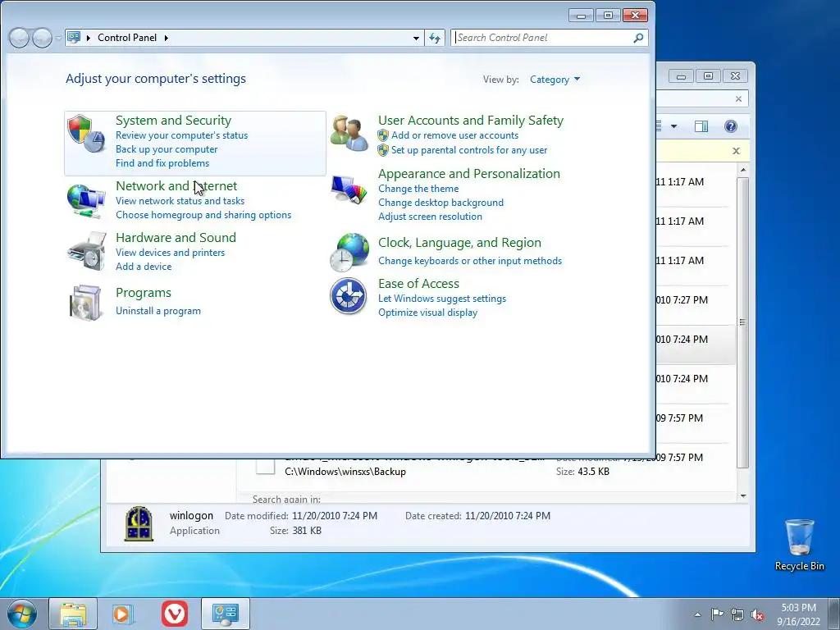Image resolution: width=840 pixels, height=630 pixels.
Task: Open the View by Category dropdown
Action: click(555, 80)
